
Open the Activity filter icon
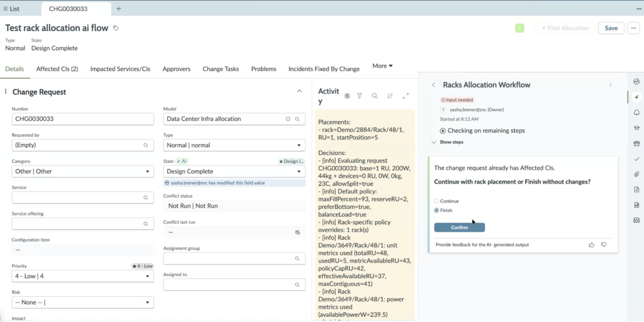[x=359, y=96]
